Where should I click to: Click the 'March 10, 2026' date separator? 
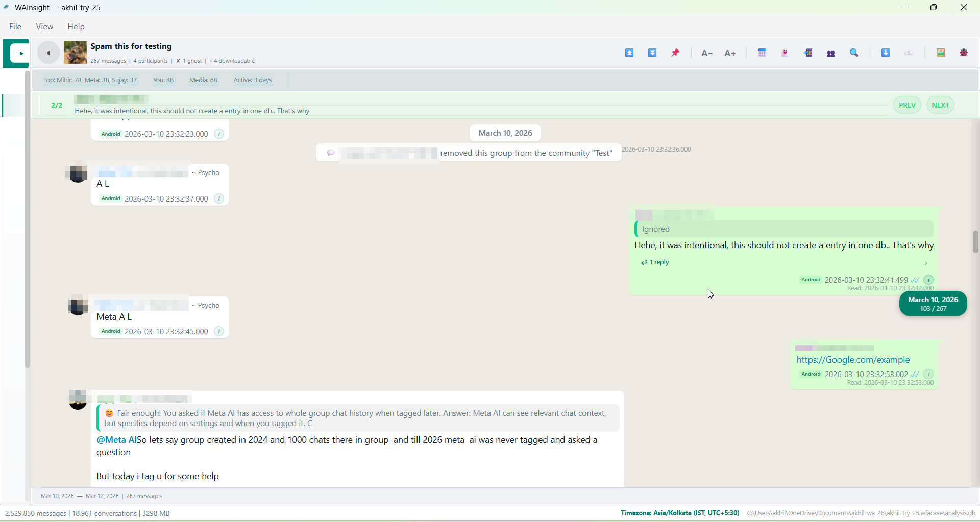point(505,133)
